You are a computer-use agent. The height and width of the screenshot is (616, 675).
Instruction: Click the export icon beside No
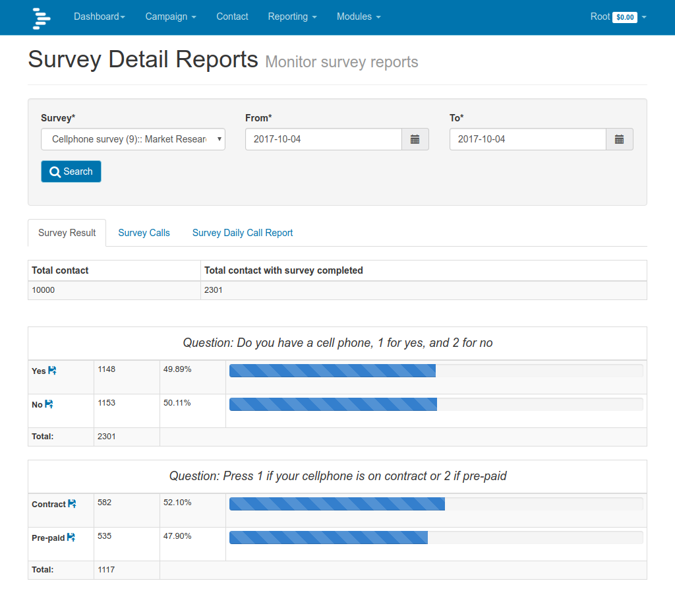point(50,404)
